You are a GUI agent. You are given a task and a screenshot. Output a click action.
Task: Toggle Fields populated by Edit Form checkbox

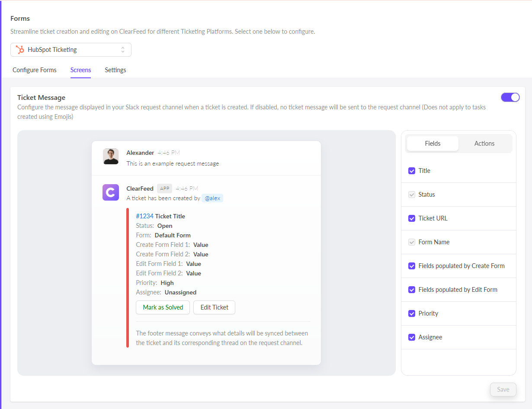tap(412, 290)
